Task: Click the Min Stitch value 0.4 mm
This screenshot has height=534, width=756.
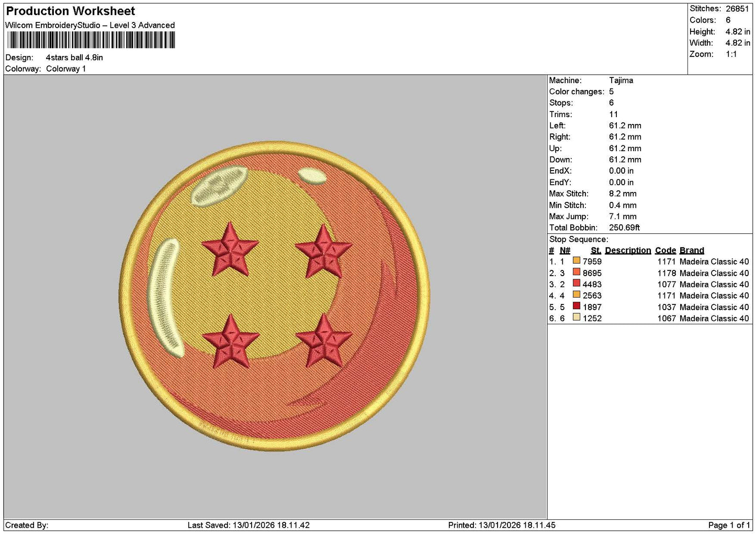Action: [623, 206]
